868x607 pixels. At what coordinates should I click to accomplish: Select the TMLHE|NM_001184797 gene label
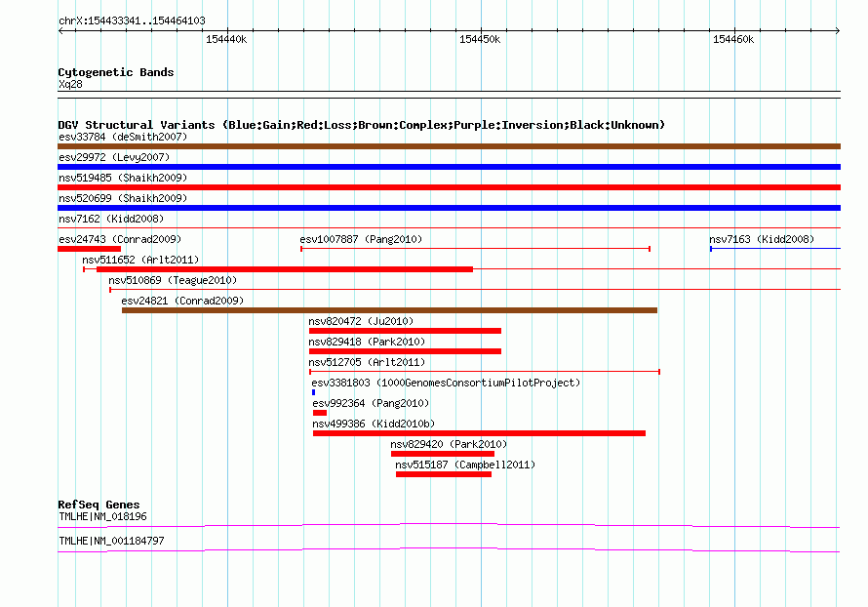click(111, 542)
